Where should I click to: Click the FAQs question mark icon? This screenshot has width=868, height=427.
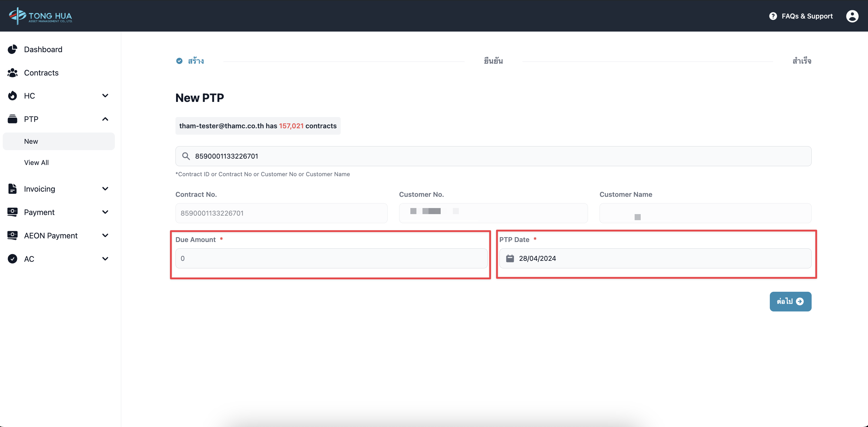[773, 16]
